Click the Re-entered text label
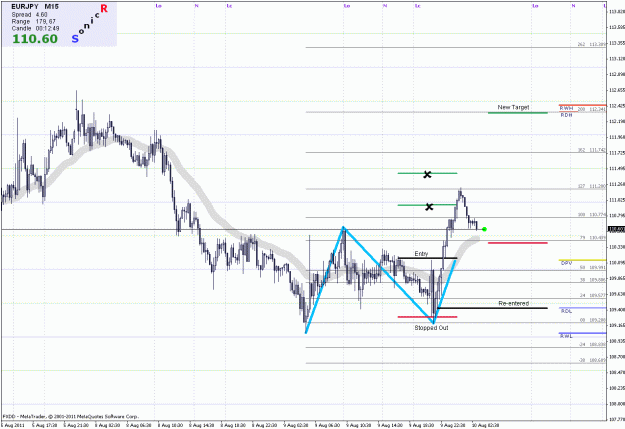The width and height of the screenshot is (625, 429). click(514, 303)
